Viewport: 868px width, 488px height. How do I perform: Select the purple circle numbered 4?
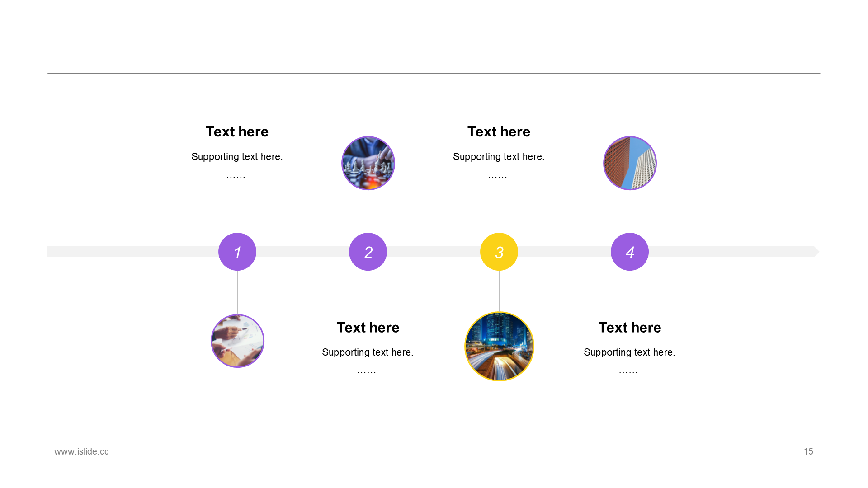pyautogui.click(x=630, y=252)
